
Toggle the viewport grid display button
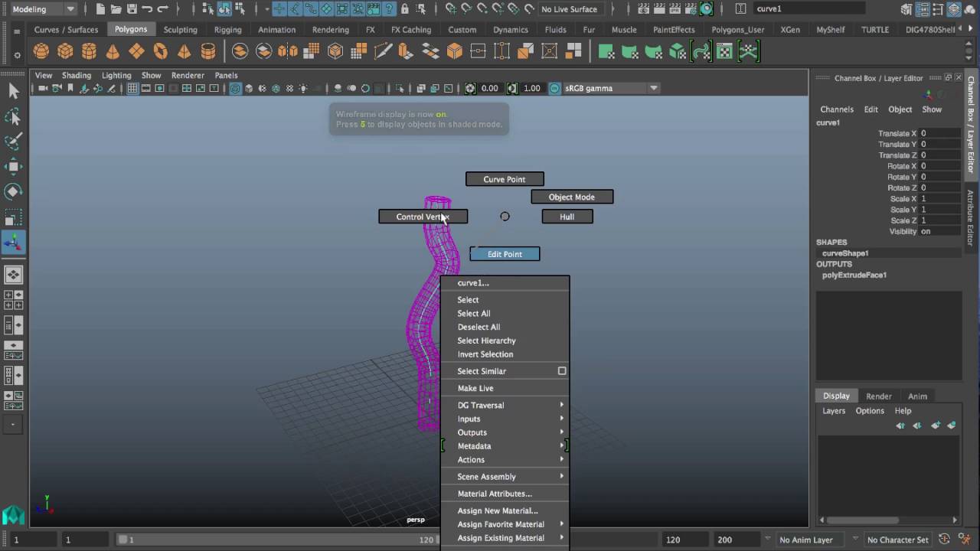(x=132, y=88)
